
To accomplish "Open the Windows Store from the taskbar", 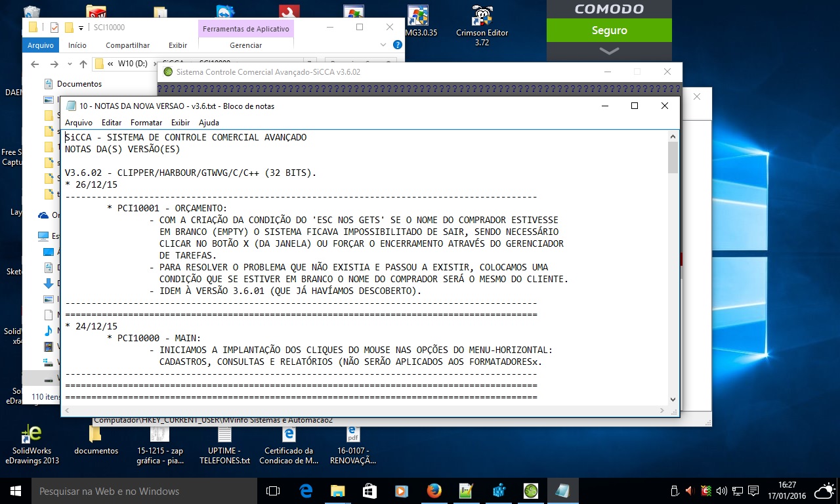I will point(369,491).
